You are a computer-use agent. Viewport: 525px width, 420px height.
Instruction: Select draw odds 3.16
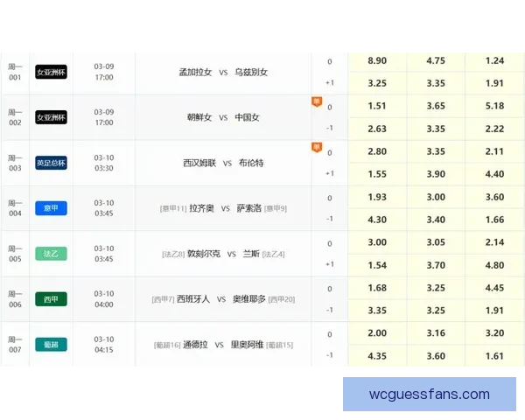point(436,333)
